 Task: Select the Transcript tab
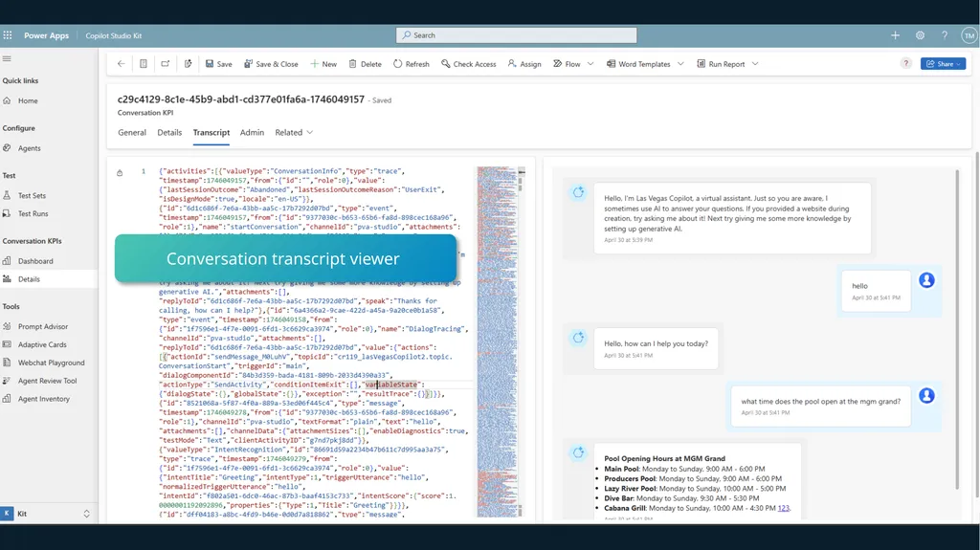point(212,133)
